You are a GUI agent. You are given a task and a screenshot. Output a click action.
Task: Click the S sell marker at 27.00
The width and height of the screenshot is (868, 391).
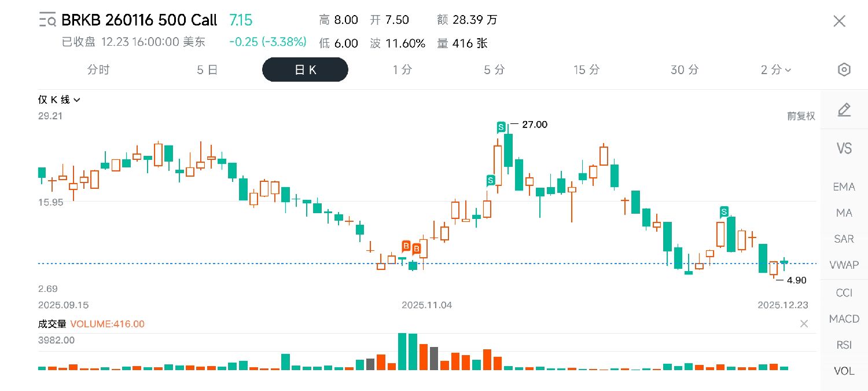pos(501,126)
